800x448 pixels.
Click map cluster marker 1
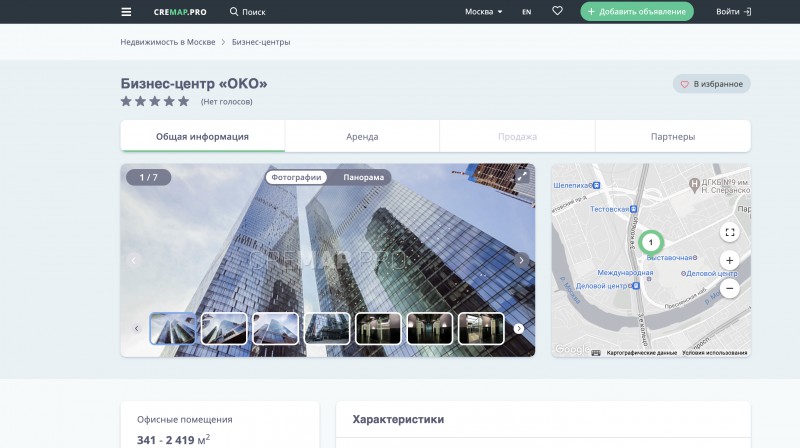coord(651,242)
